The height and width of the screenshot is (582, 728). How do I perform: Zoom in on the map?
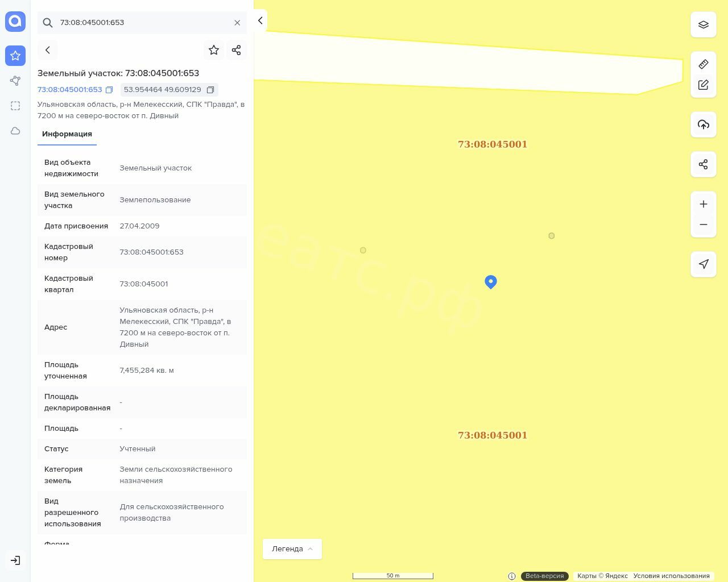[704, 204]
